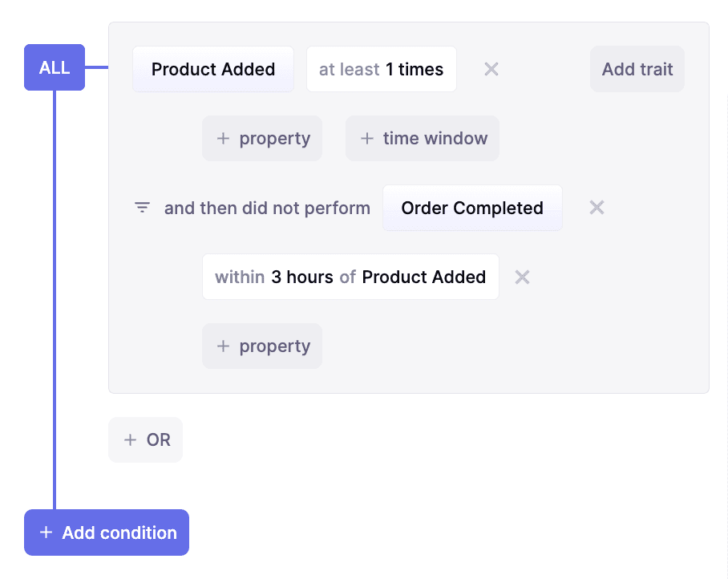Change the 'at least' frequency operator
The image size is (728, 579).
click(x=349, y=69)
